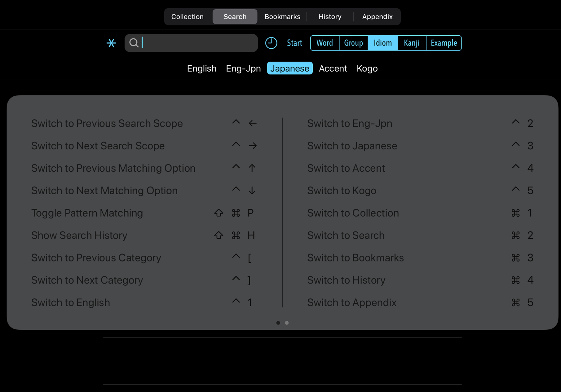Select English search scope
This screenshot has width=561, height=392.
tap(201, 68)
